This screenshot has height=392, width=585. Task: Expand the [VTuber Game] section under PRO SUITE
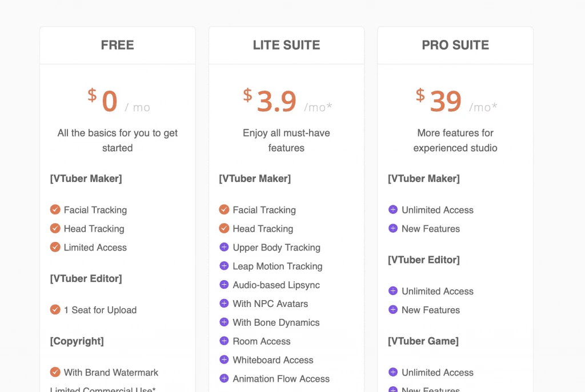coord(423,341)
